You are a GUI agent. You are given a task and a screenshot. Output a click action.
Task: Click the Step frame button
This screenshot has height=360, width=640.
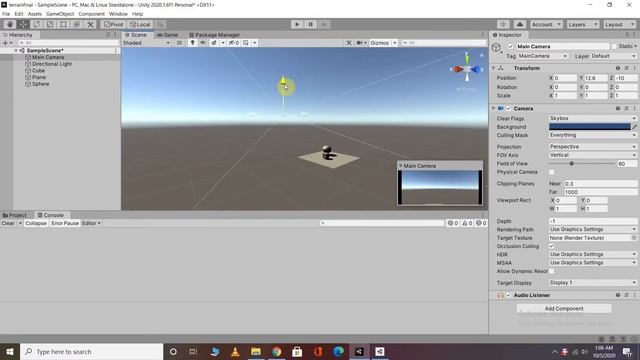click(324, 24)
